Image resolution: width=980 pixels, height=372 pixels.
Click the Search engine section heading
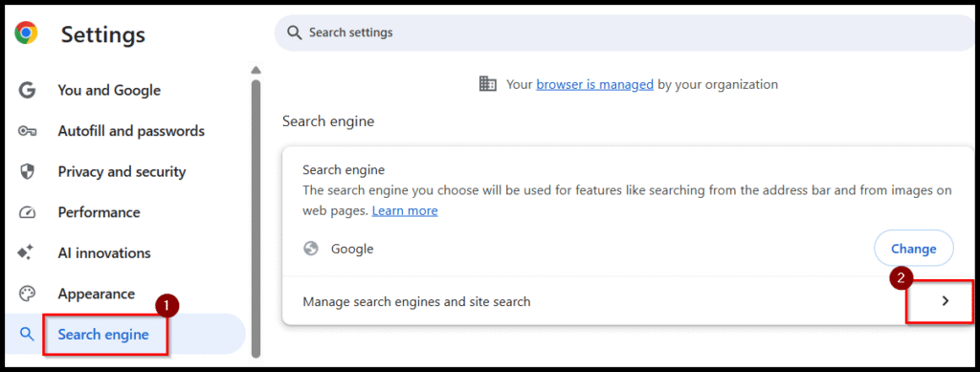pyautogui.click(x=328, y=121)
